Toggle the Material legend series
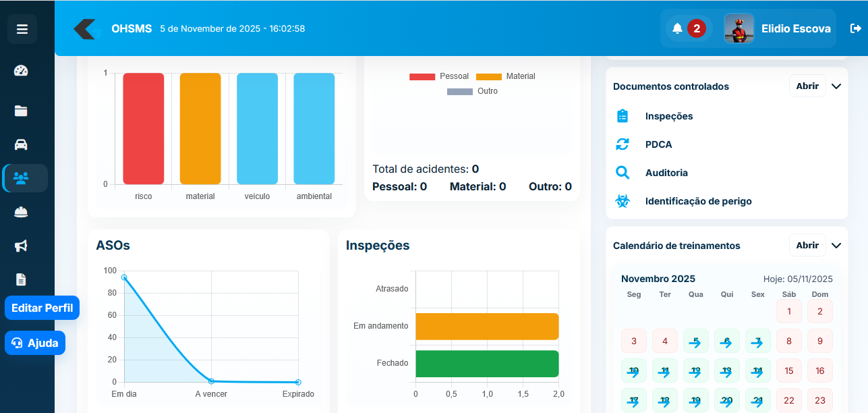 click(506, 76)
